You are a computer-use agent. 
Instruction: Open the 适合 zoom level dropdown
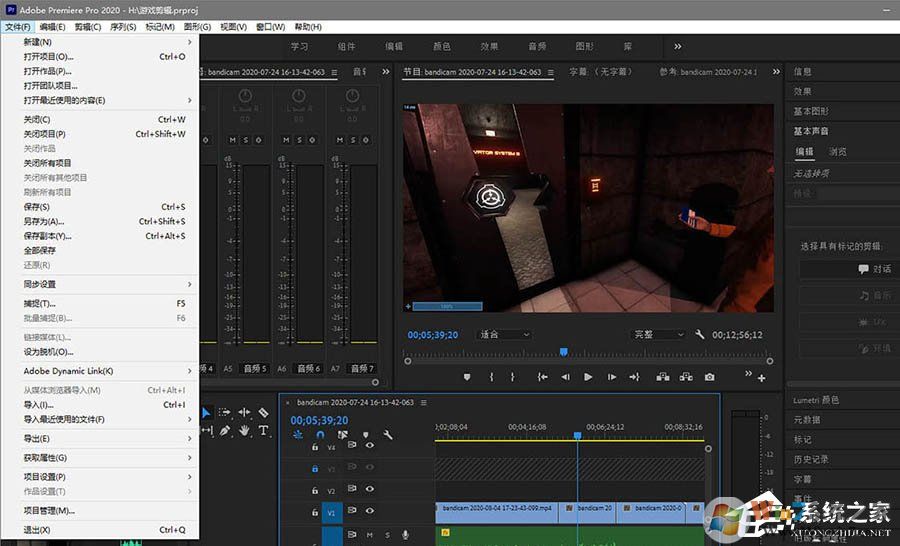click(x=504, y=335)
